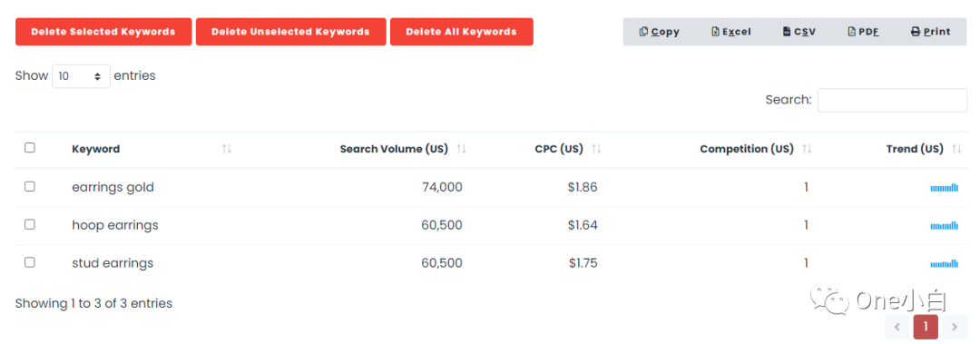Go to next page arrow
The image size is (980, 344).
pyautogui.click(x=954, y=327)
